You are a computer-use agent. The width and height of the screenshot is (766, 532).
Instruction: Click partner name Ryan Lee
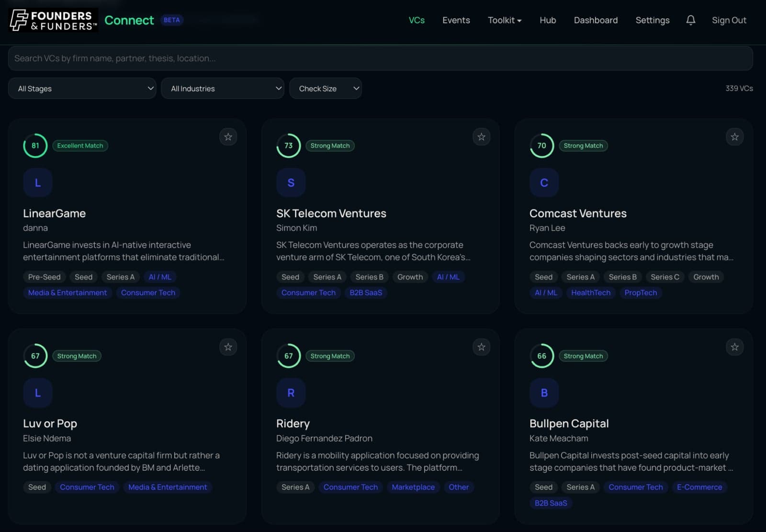coord(547,228)
